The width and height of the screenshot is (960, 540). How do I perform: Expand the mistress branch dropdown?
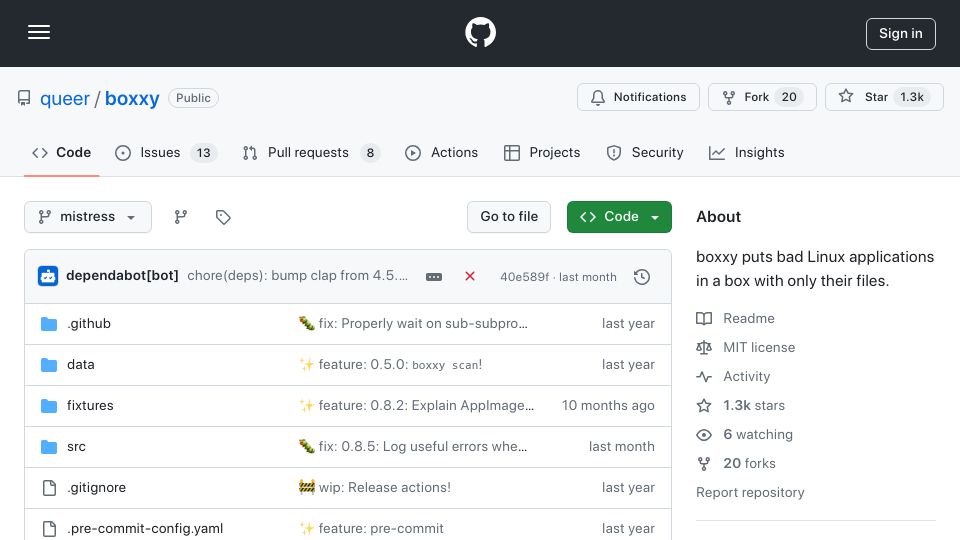click(x=88, y=217)
